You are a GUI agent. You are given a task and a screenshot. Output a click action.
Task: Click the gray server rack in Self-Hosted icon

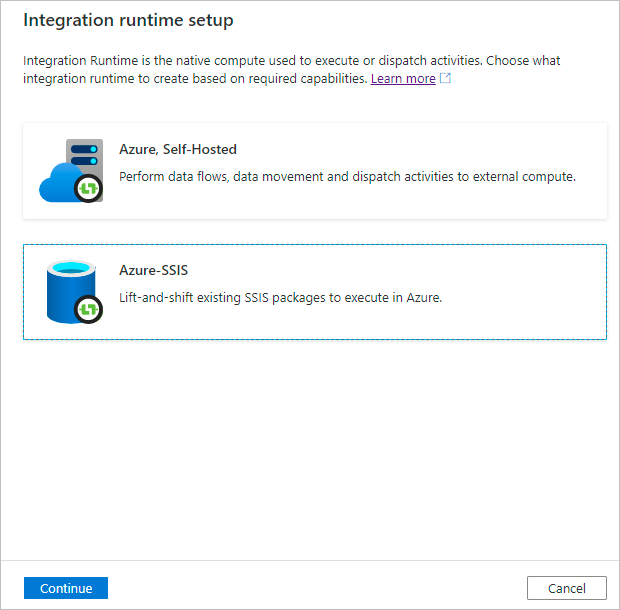click(84, 156)
